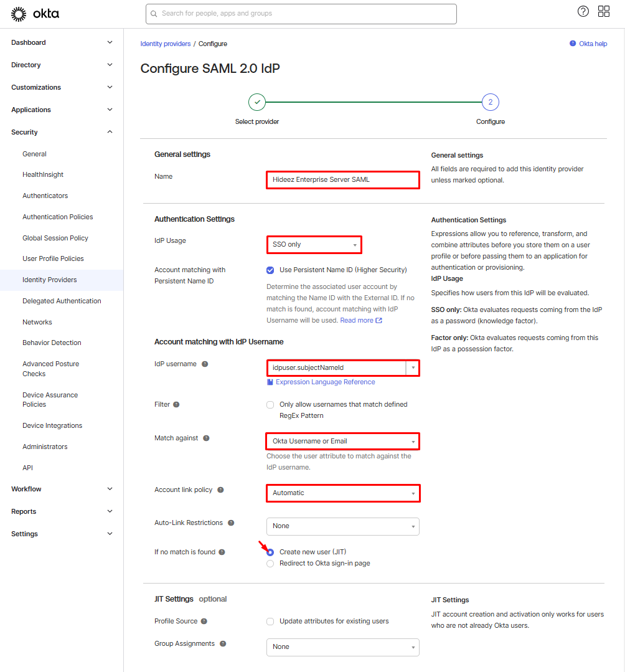Open the Account link policy dropdown
The height and width of the screenshot is (672, 625).
pyautogui.click(x=342, y=493)
